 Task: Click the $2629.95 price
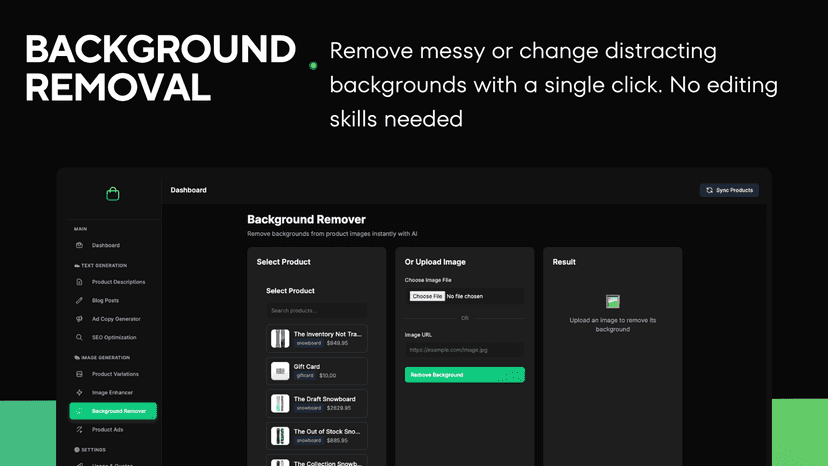(x=338, y=408)
